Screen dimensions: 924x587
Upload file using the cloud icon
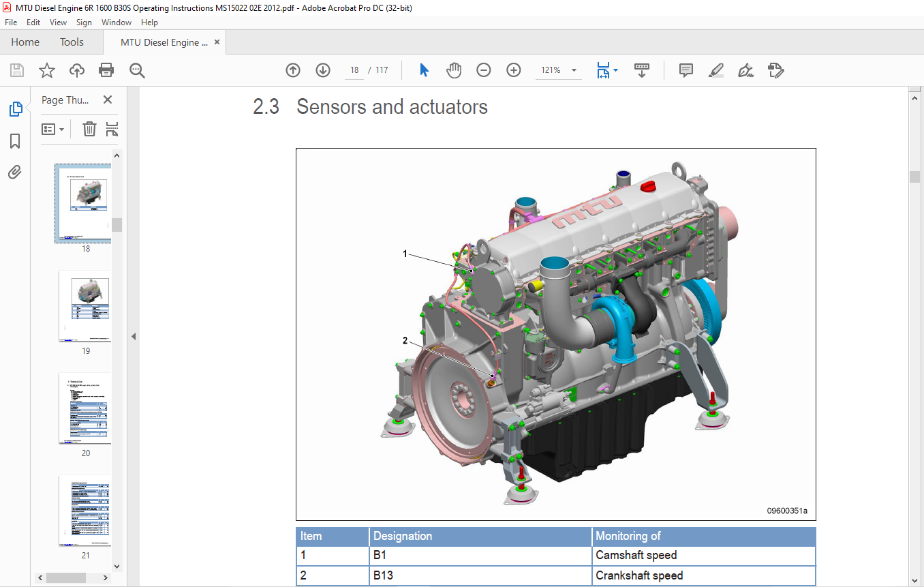[77, 70]
